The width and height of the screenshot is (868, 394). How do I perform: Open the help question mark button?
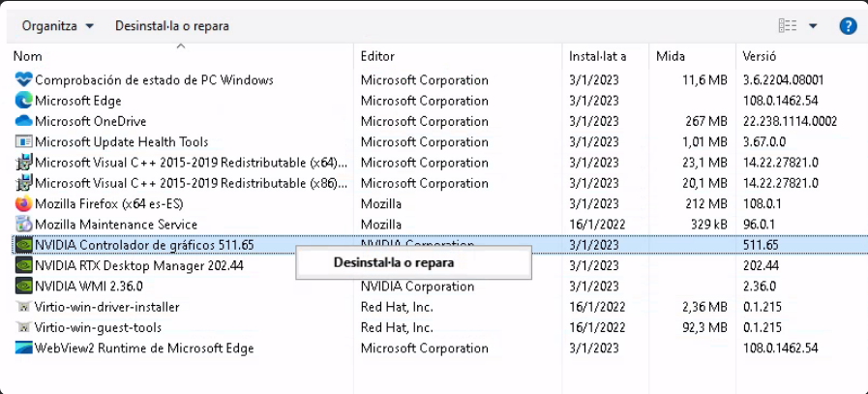[848, 26]
